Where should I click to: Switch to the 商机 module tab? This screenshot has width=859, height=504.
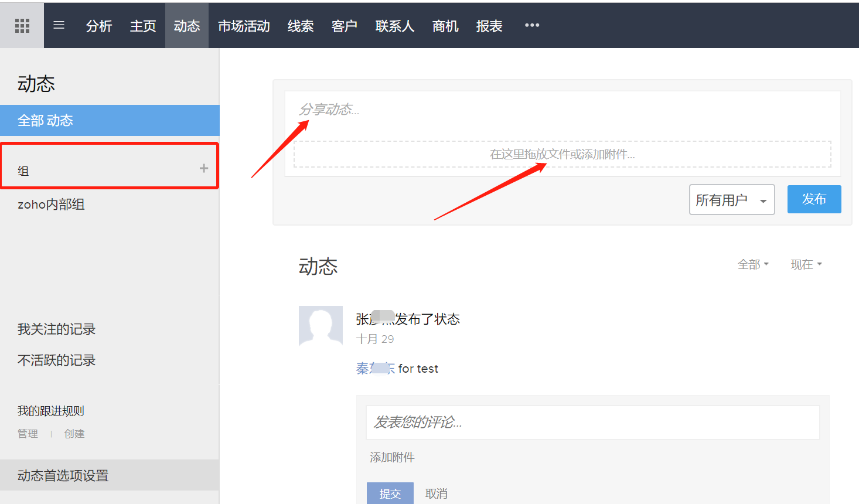[445, 25]
